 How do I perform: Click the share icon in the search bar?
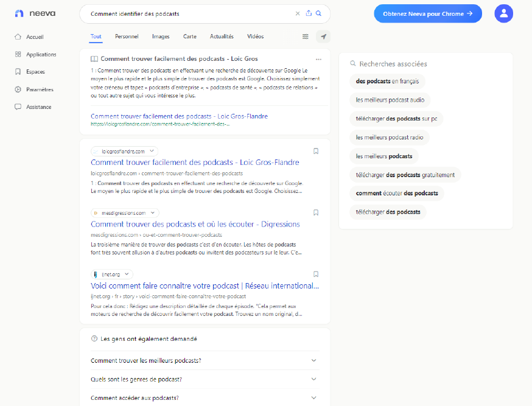309,13
